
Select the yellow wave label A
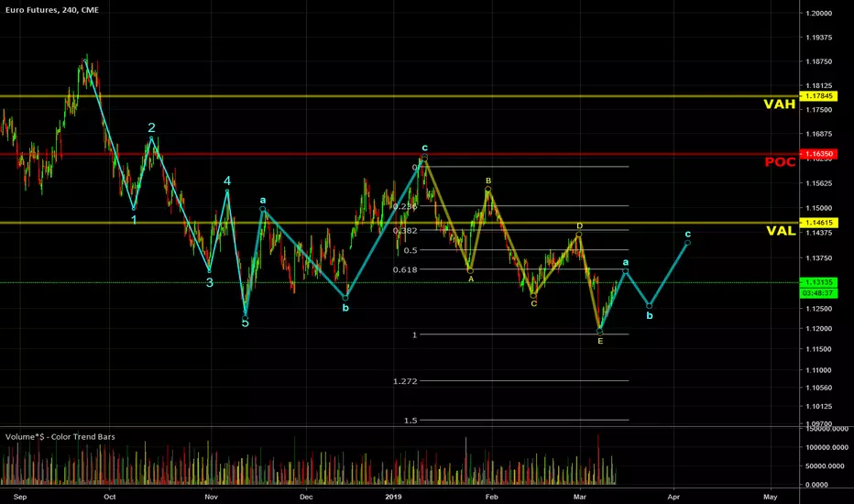tap(471, 279)
